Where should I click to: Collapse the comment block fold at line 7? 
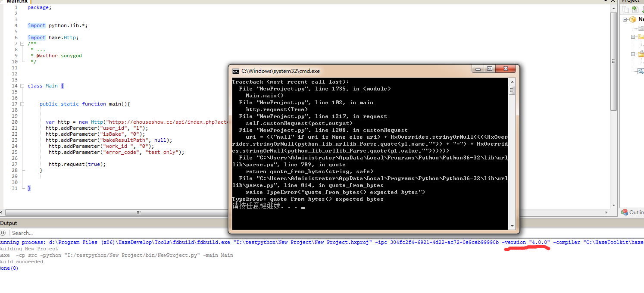click(x=22, y=44)
